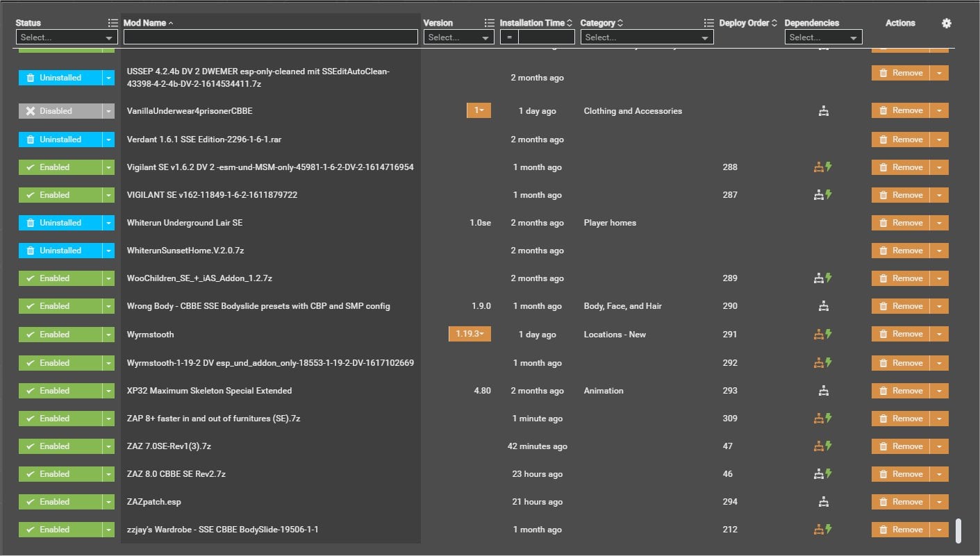Click the equals operator in Installation Time filter
The width and height of the screenshot is (980, 556).
(509, 37)
